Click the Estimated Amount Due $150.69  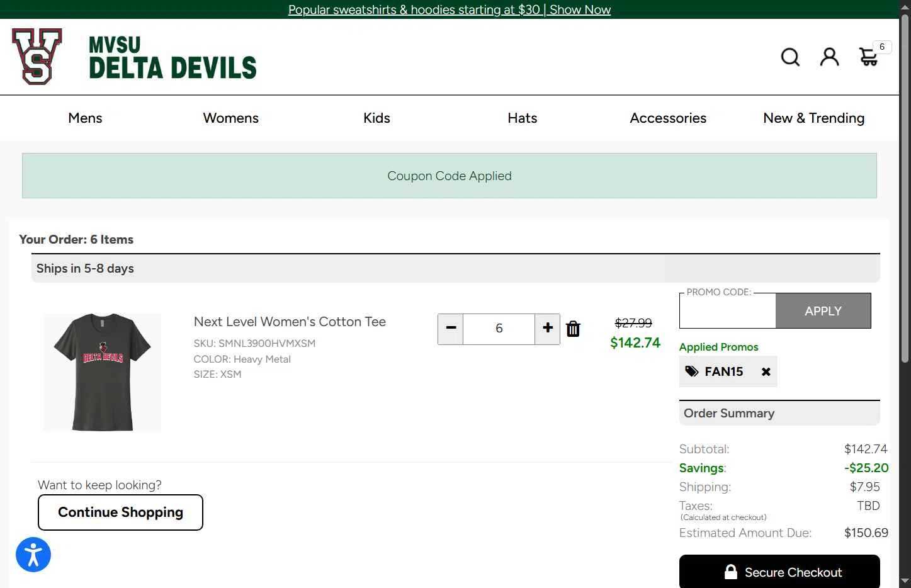click(x=866, y=533)
